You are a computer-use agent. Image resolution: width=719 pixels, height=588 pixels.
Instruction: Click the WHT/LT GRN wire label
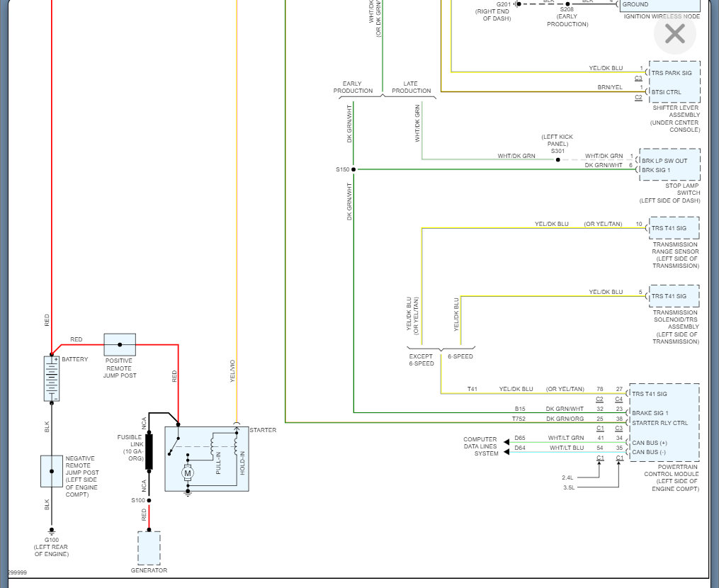[x=566, y=438]
